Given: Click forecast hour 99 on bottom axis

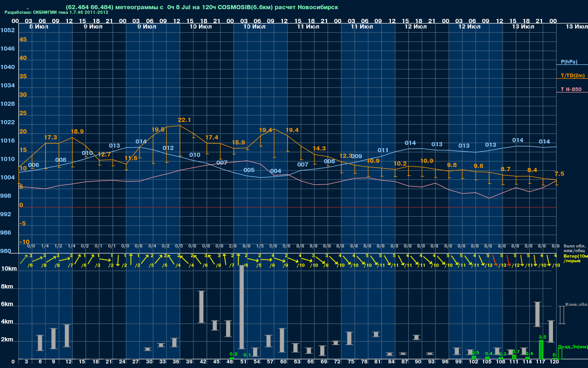Looking at the screenshot, I should coord(458,362).
